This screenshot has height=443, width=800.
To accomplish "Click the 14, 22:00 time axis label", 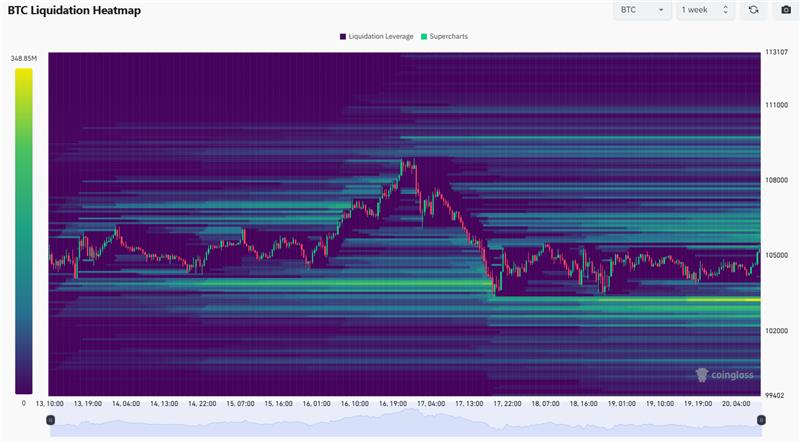I will pos(202,404).
